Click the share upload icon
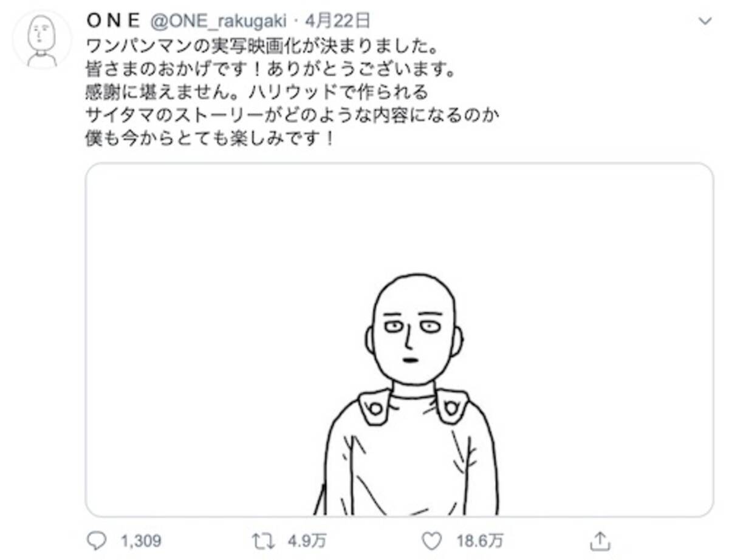Image resolution: width=729 pixels, height=560 pixels. pos(599,539)
